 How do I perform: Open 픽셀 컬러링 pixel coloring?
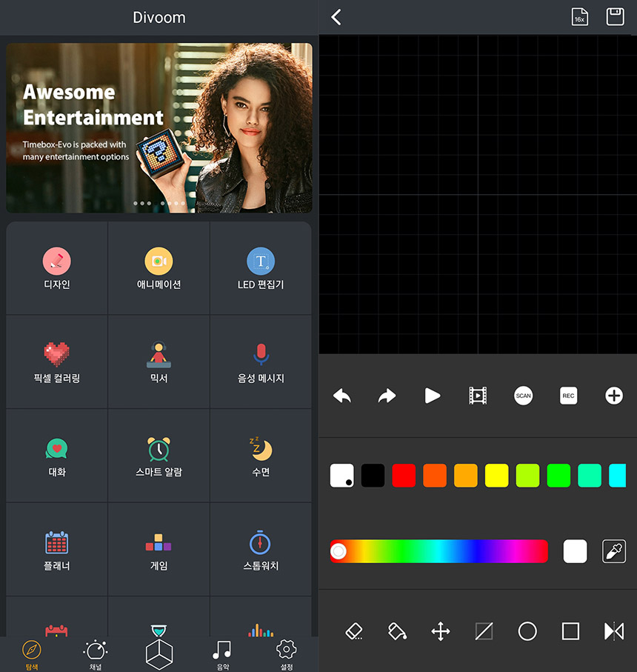tap(56, 362)
